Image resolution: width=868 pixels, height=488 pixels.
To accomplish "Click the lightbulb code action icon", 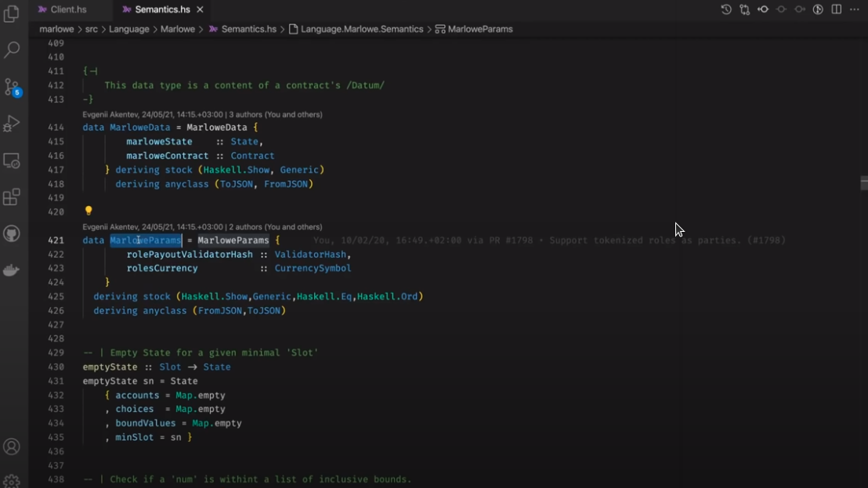I will pyautogui.click(x=89, y=211).
